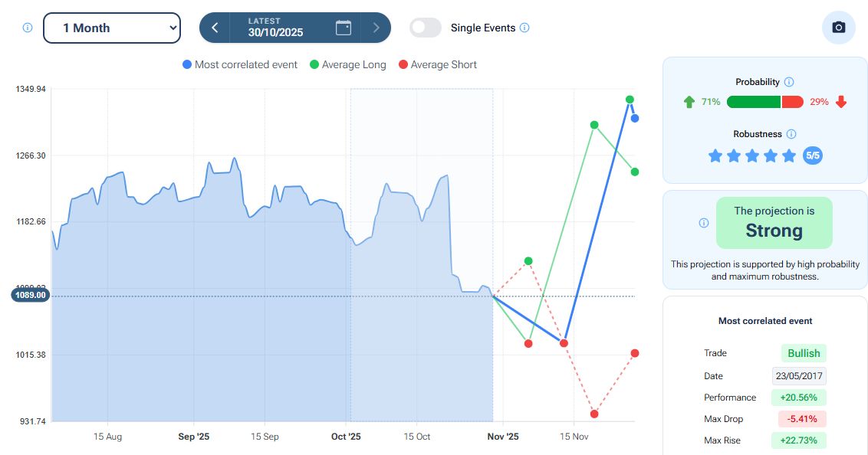
Task: Click the Bullish trade badge
Action: click(x=804, y=353)
